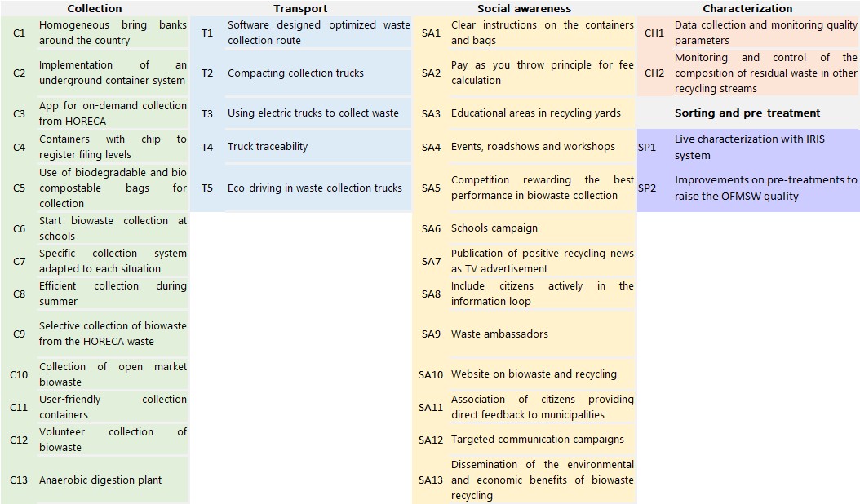Click Live characterization with IRIS system
Viewport: 860px width, 504px height.
point(749,148)
